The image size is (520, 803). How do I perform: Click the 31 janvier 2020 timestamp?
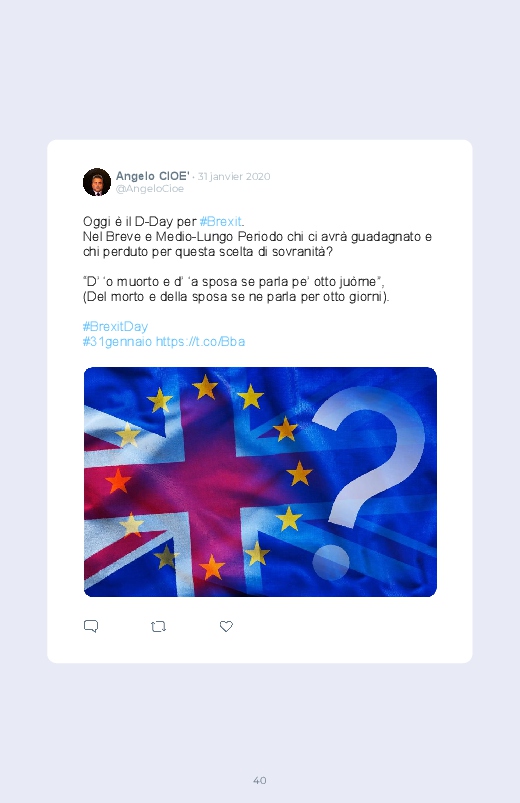click(234, 177)
